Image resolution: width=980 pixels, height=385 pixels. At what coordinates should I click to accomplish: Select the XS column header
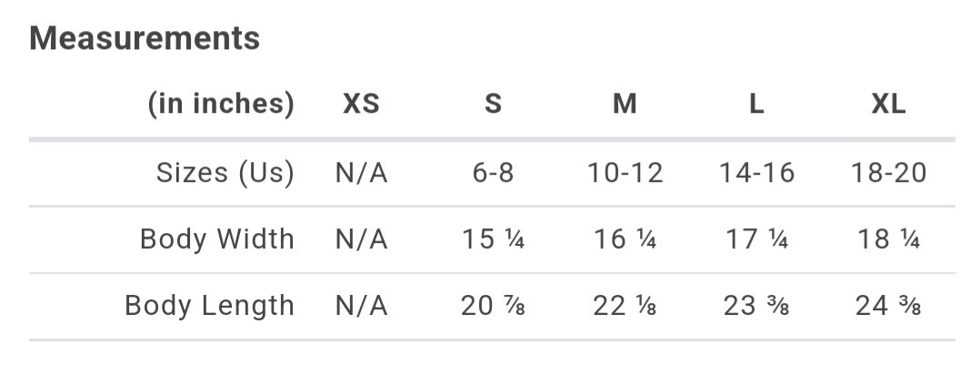(x=361, y=104)
